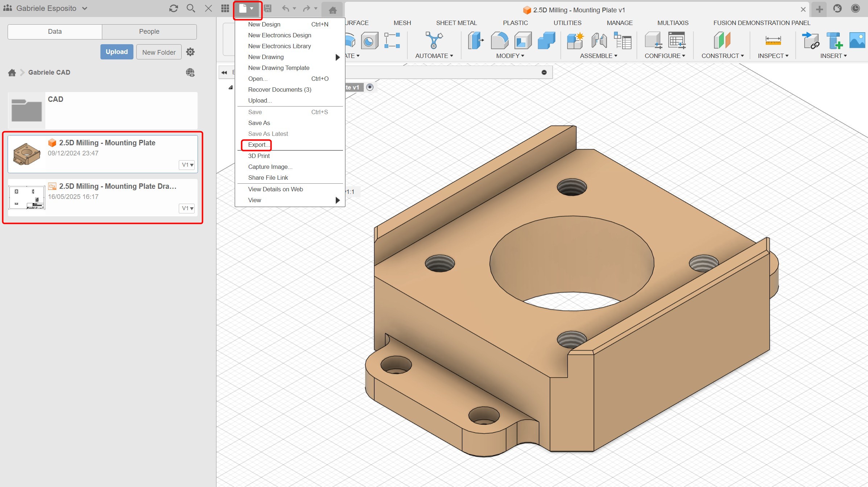Insert a Canvas image from the Insert panel
868x487 pixels.
[x=857, y=41]
